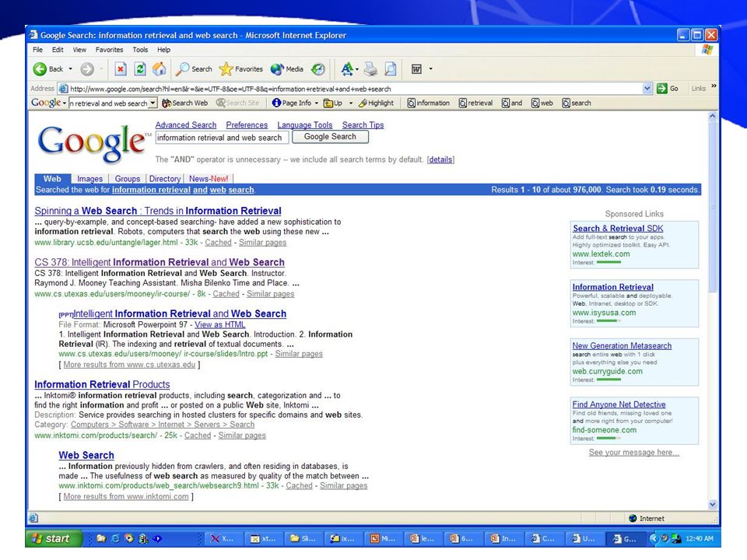
Task: Click the taskbar clock 12:40 AM
Action: pyautogui.click(x=700, y=538)
